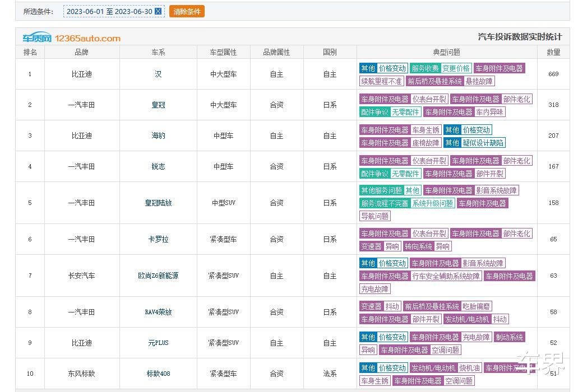
Task: Select the 系统升级问题 tag in 皇冠陆放 row
Action: click(x=432, y=203)
